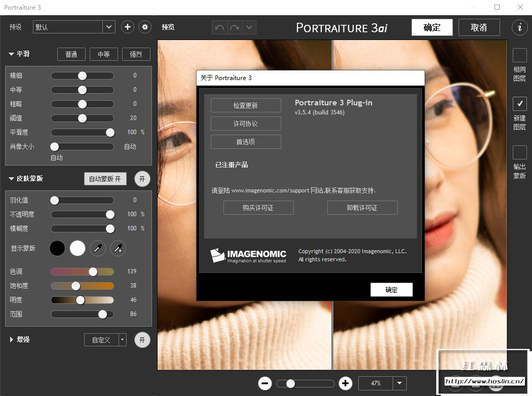
Task: Open the 默认 preset dropdown
Action: click(108, 27)
